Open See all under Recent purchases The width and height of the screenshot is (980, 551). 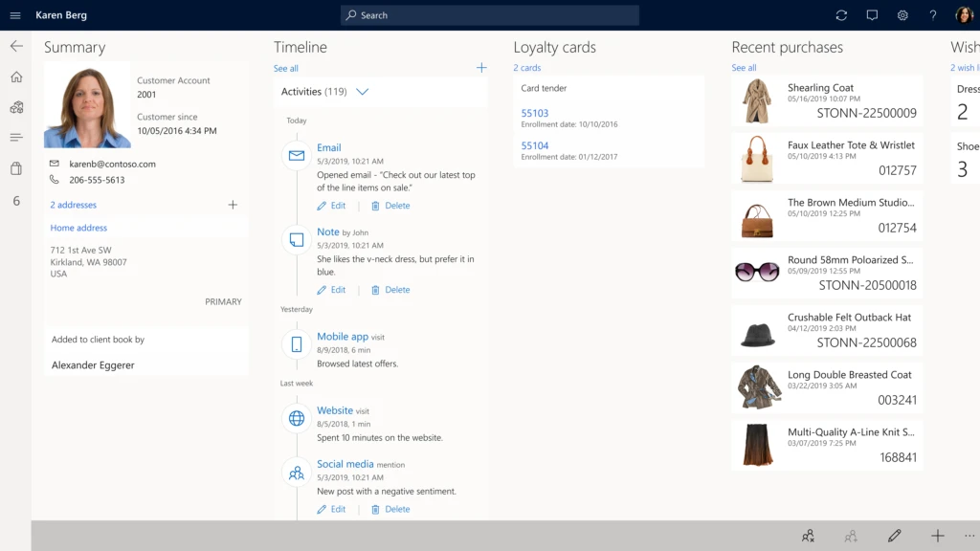(744, 68)
